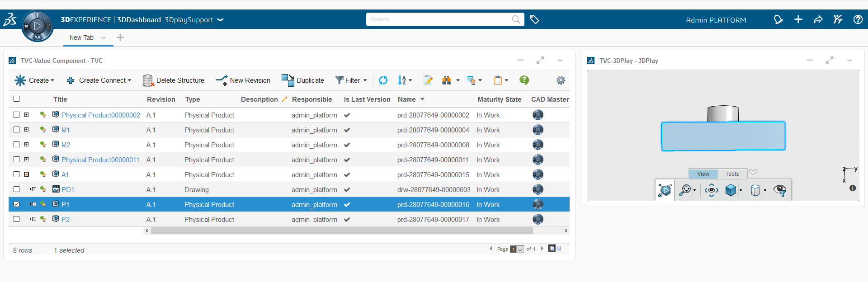Open the TVC settings gear icon
The height and width of the screenshot is (282, 868).
pyautogui.click(x=561, y=80)
